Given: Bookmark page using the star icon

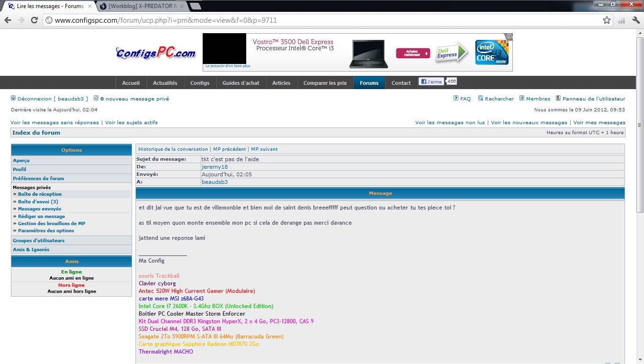Looking at the screenshot, I should [x=607, y=20].
